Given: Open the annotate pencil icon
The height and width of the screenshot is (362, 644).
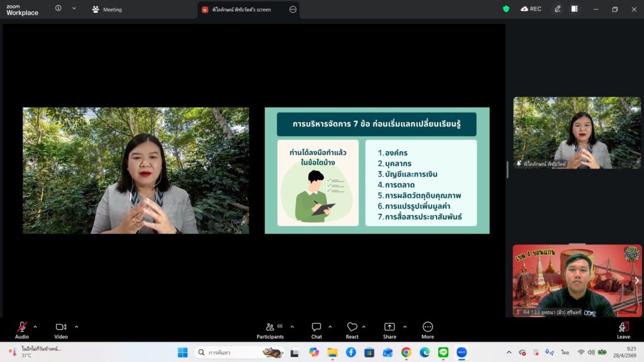Looking at the screenshot, I should [557, 9].
